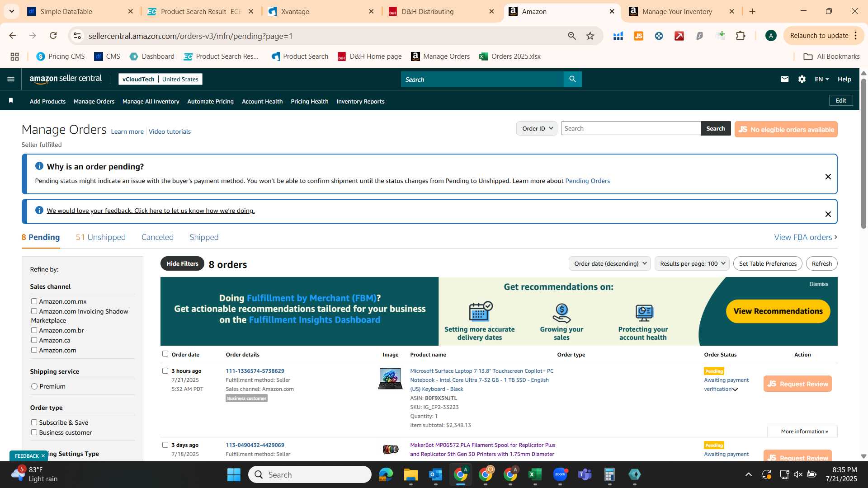Click the Surface Laptop product thumbnail
The width and height of the screenshot is (868, 488).
point(390,379)
